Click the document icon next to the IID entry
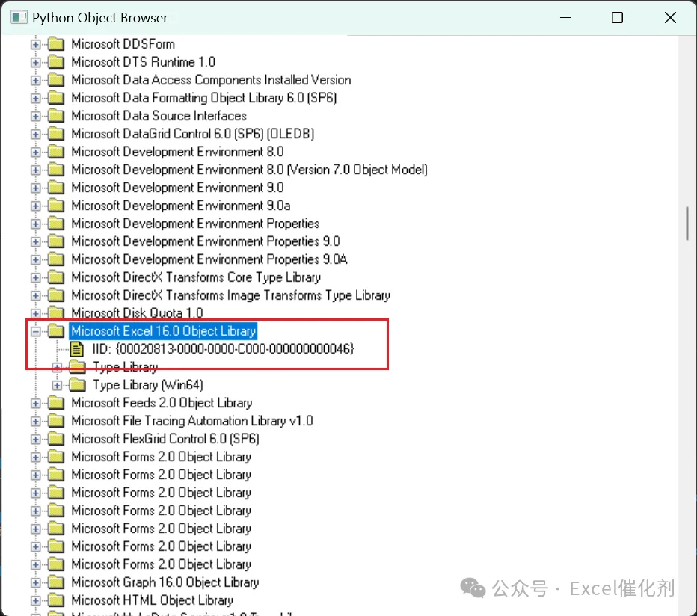 [x=77, y=349]
